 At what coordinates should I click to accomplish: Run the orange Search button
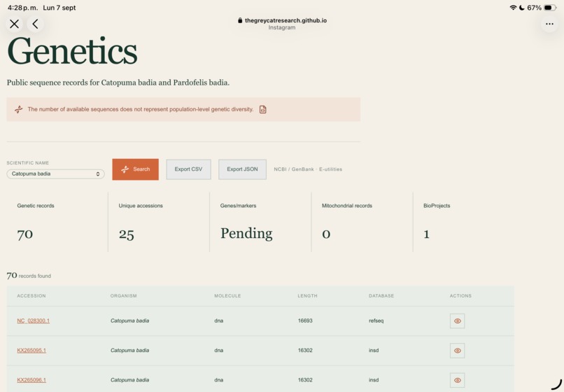coord(135,169)
